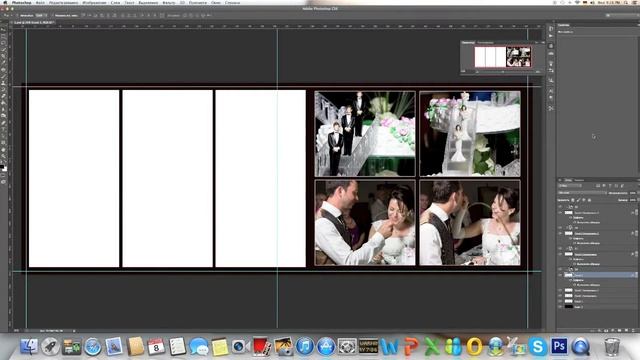Image resolution: width=640 pixels, height=360 pixels.
Task: Select the highlighted layer row in Layers panel
Action: [598, 275]
